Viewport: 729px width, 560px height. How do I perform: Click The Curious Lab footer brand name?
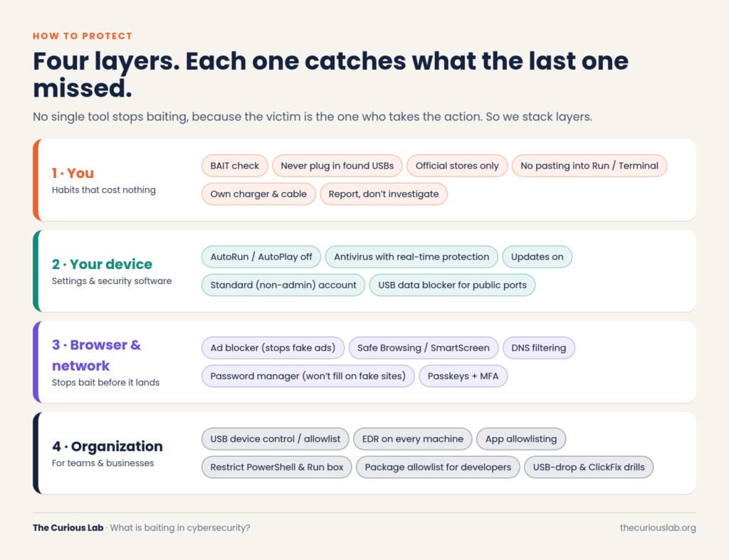tap(68, 528)
